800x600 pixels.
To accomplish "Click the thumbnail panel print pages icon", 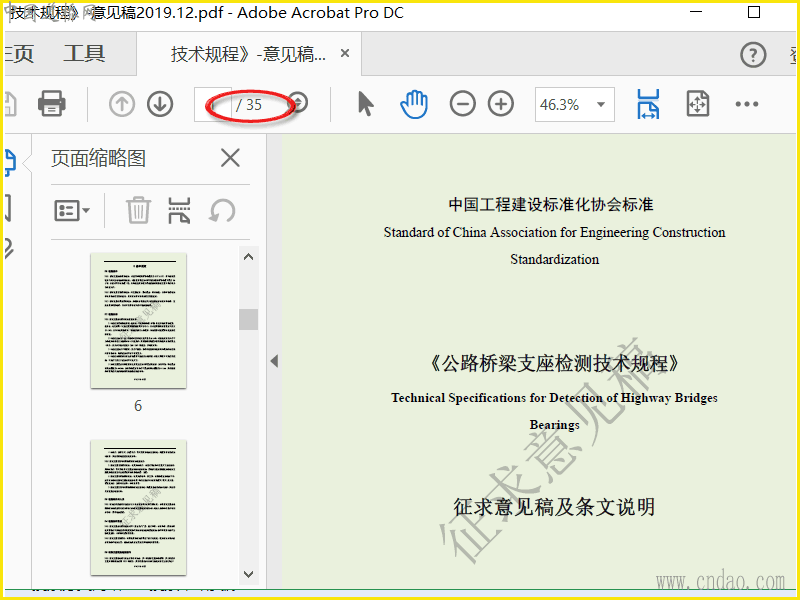I will [179, 210].
